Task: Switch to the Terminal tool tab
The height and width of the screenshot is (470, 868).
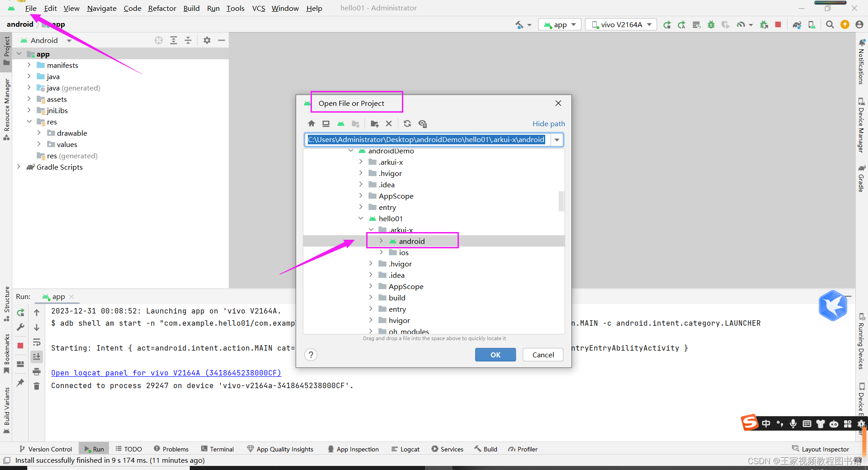Action: click(x=217, y=449)
